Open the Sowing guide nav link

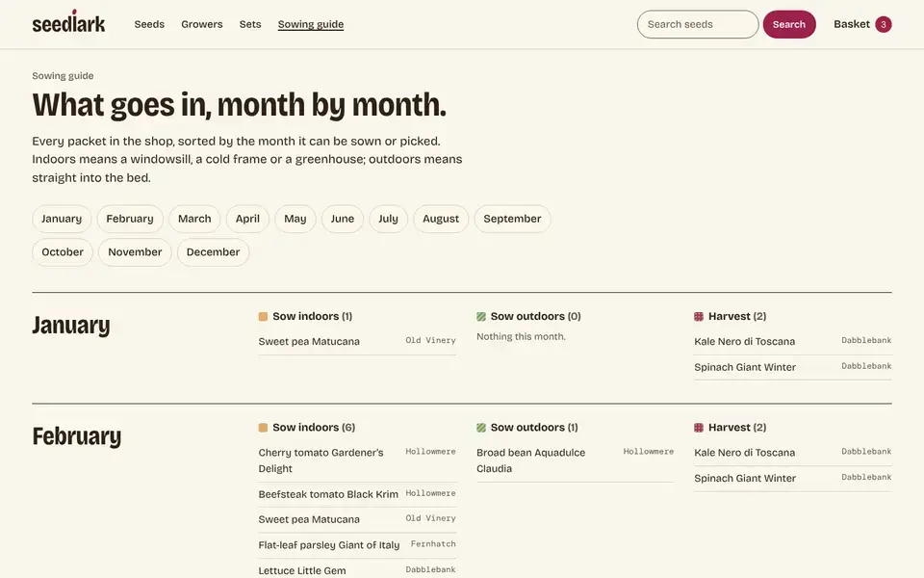click(311, 24)
